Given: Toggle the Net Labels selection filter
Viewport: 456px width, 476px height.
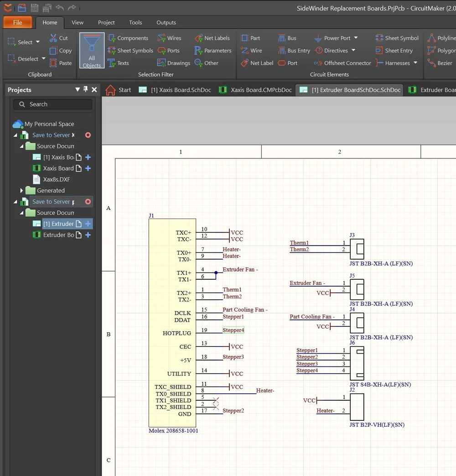Looking at the screenshot, I should [x=212, y=38].
